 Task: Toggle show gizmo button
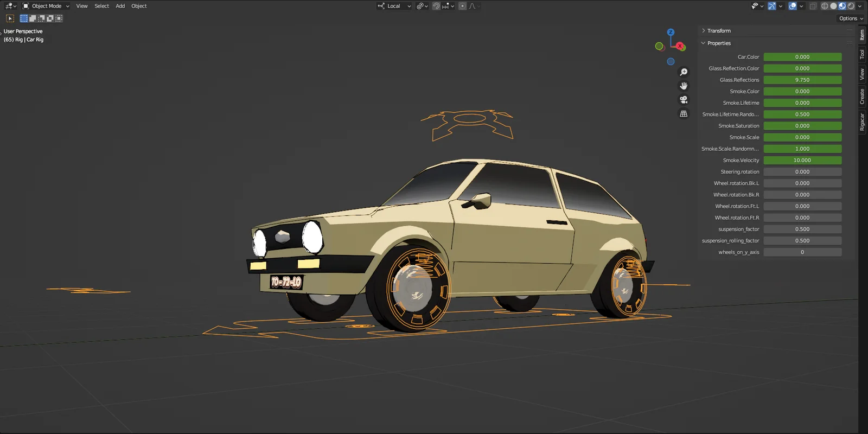pyautogui.click(x=771, y=6)
